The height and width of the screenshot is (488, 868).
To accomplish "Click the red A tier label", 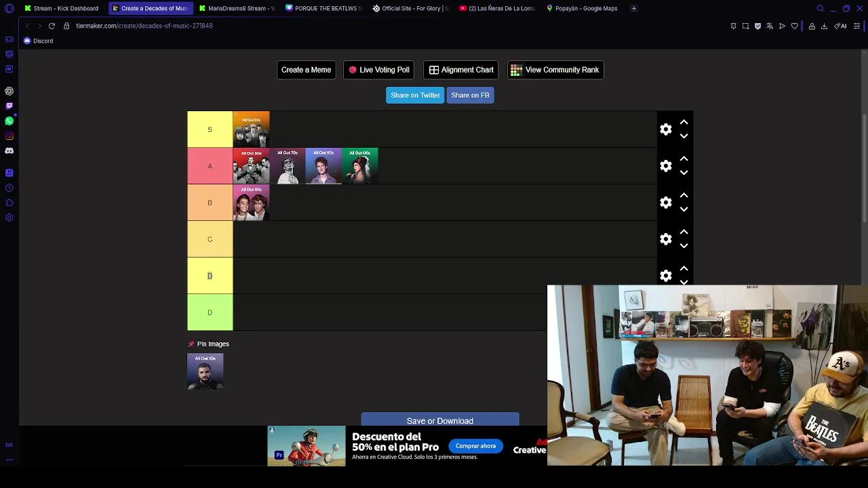I will coord(210,166).
